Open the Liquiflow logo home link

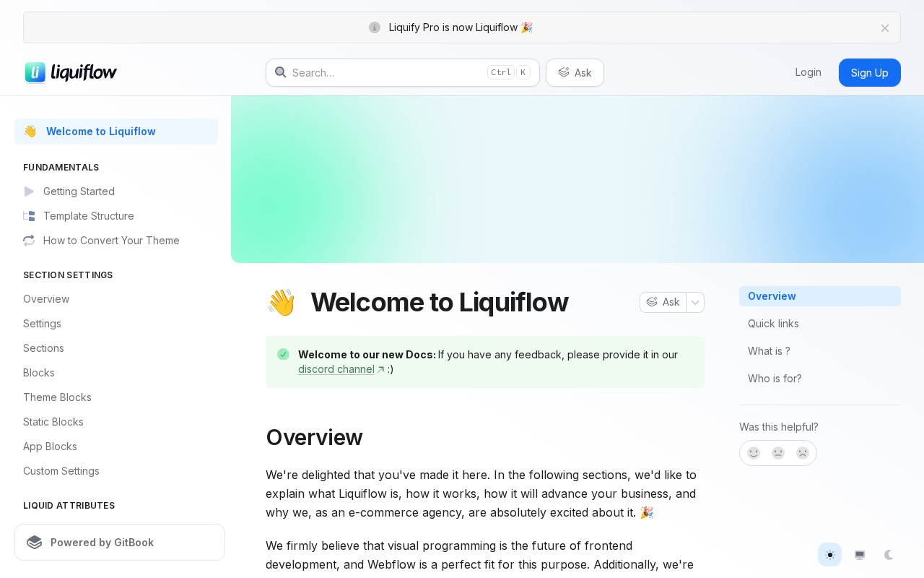(71, 72)
